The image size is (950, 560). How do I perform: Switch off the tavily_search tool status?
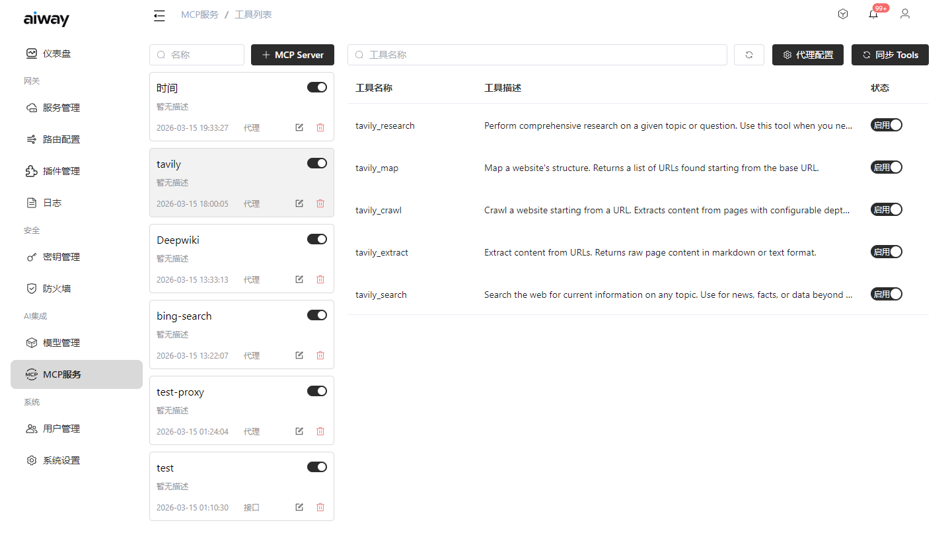coord(886,294)
